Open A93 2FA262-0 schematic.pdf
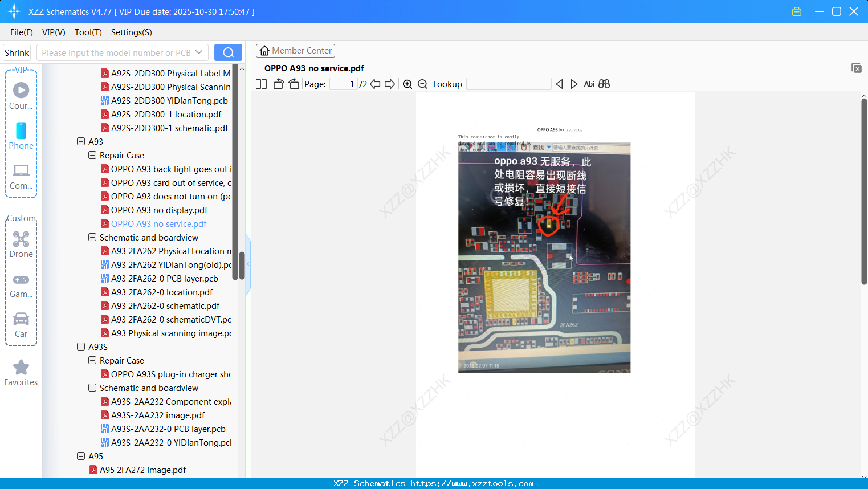This screenshot has height=489, width=868. (160, 306)
